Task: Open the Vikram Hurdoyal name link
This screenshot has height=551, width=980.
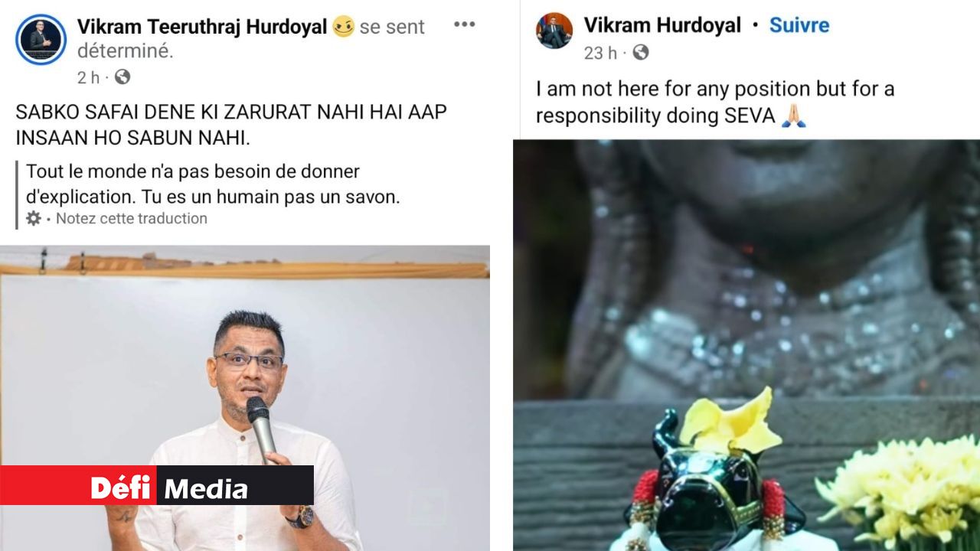Action: point(662,25)
